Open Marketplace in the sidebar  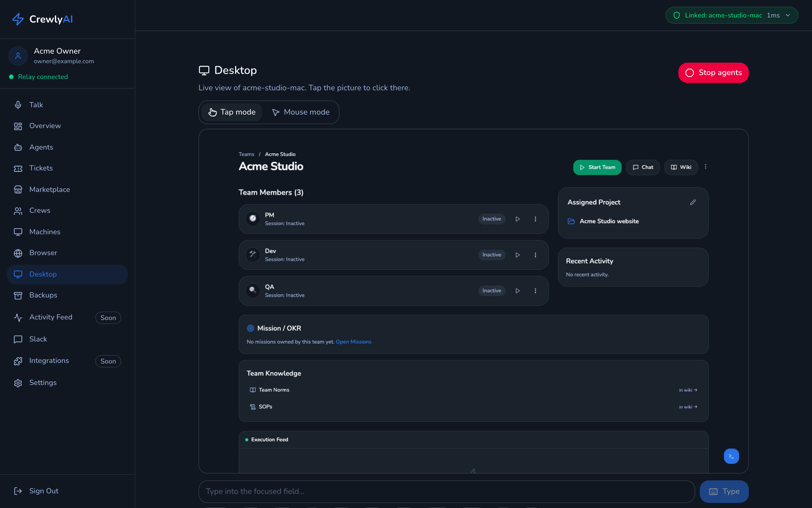tap(67, 189)
